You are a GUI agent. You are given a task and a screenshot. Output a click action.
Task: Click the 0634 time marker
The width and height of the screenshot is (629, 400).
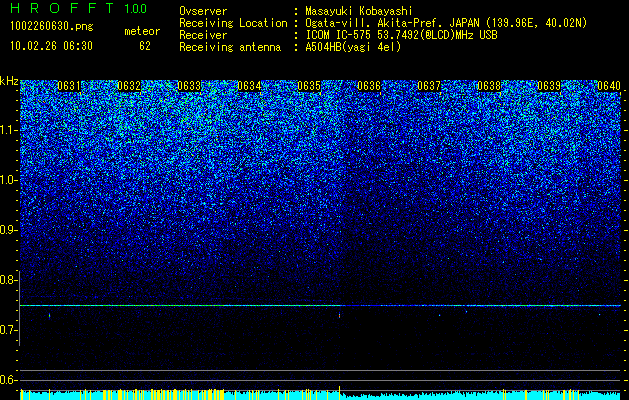point(249,86)
